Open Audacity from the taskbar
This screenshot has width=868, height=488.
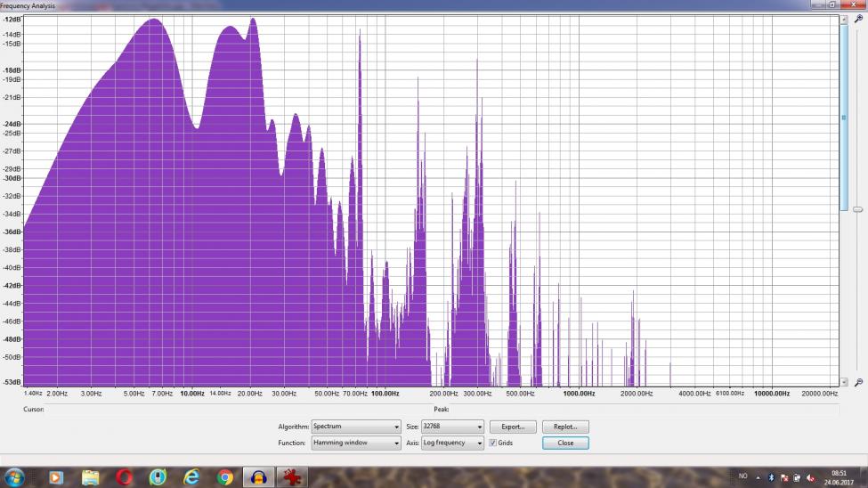[x=259, y=478]
